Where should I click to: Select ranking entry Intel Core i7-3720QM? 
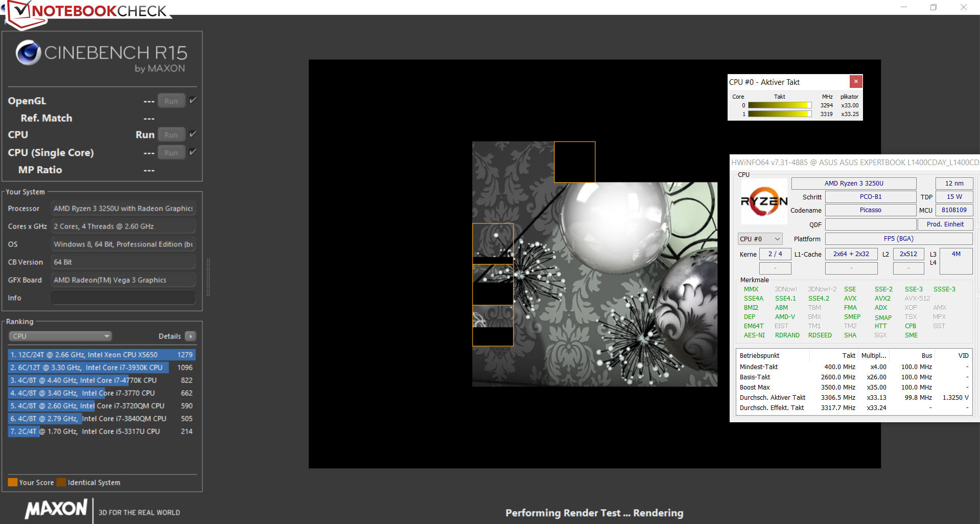tap(102, 406)
